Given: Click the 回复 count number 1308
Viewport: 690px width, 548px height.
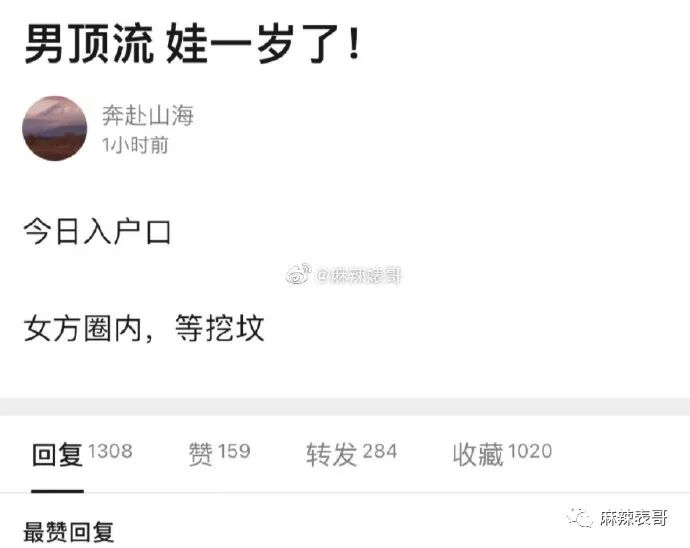Looking at the screenshot, I should [x=110, y=451].
